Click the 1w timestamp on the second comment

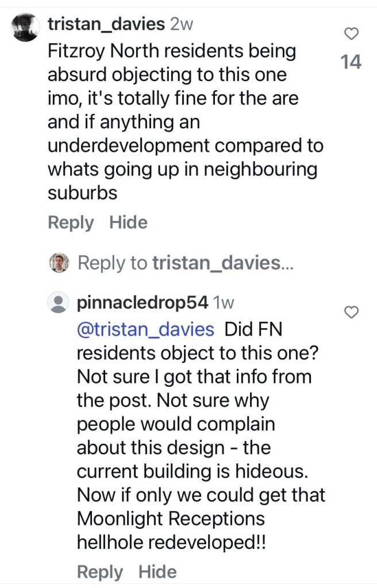tap(224, 302)
